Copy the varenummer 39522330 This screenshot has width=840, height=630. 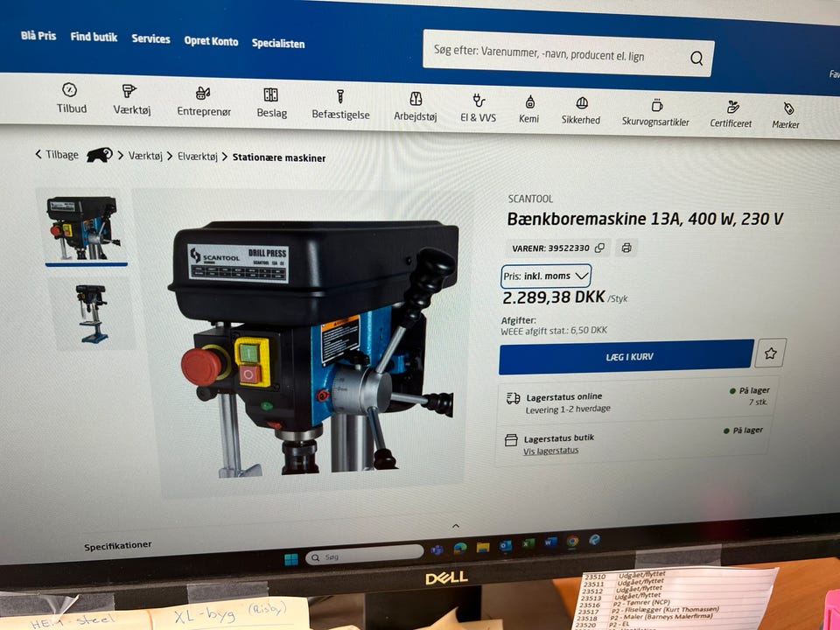click(599, 248)
